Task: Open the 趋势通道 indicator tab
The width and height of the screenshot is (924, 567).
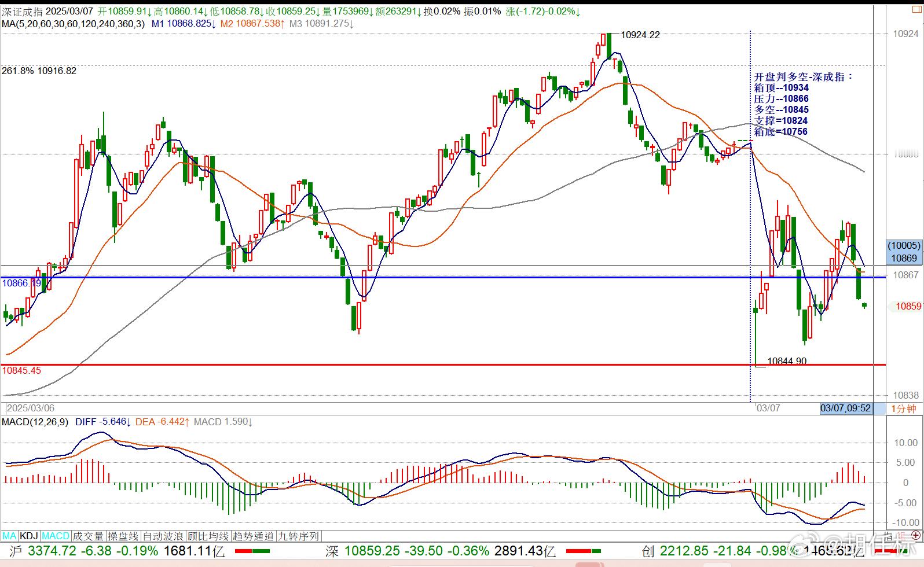Action: tap(254, 536)
